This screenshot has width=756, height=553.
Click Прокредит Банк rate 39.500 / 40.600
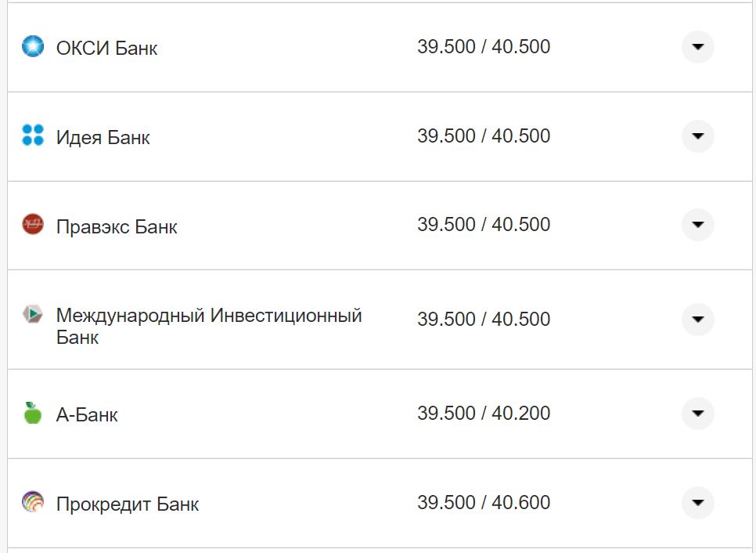485,502
